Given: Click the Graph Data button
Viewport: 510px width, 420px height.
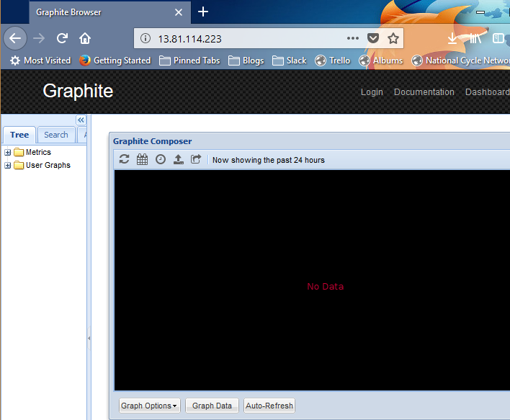Looking at the screenshot, I should coord(212,406).
